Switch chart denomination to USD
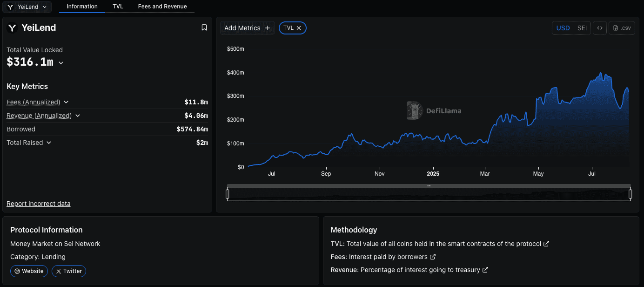Image resolution: width=644 pixels, height=287 pixels. click(x=563, y=28)
